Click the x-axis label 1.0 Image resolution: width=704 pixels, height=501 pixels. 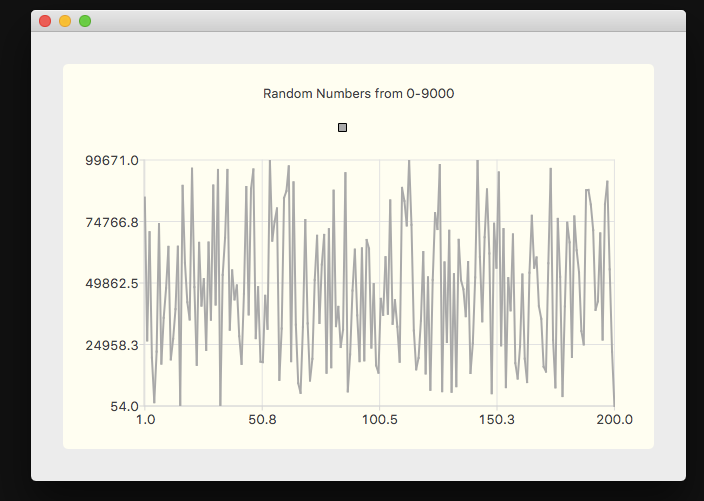point(145,420)
